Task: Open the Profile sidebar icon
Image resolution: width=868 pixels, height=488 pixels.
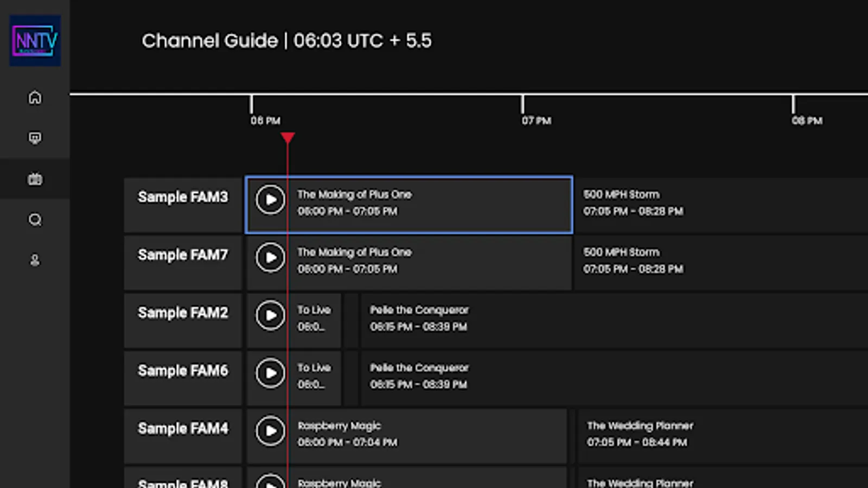Action: pos(35,261)
